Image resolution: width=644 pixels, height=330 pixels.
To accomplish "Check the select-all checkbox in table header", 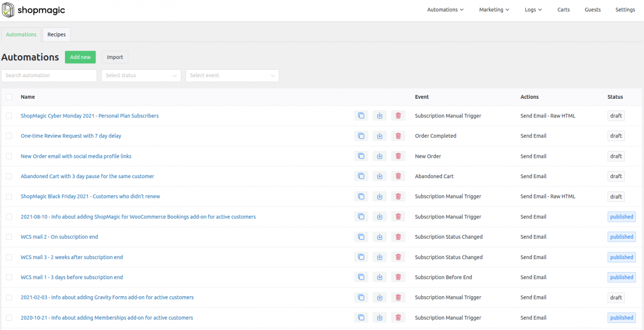I will pyautogui.click(x=9, y=97).
